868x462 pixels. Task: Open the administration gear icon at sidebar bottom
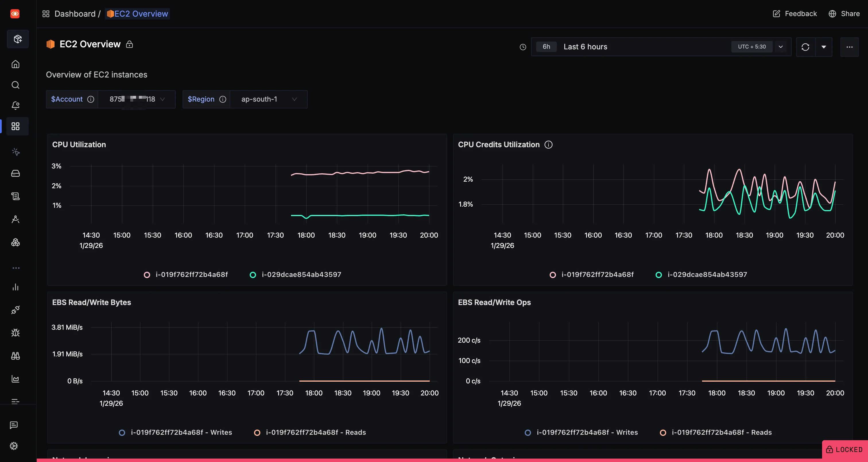(13, 445)
